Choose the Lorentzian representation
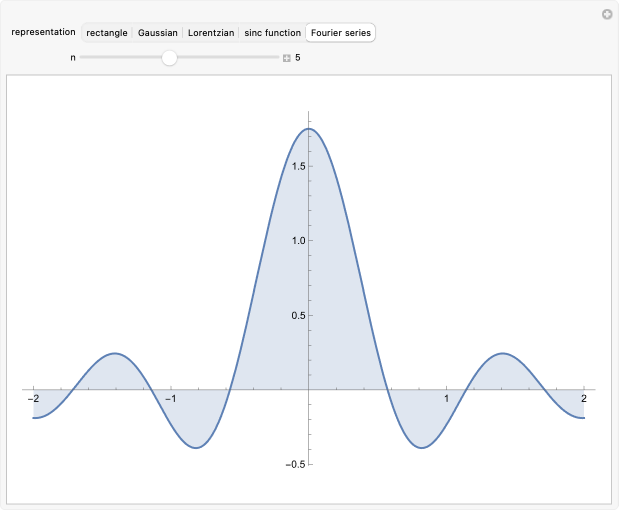Screen dimensions: 619x511 click(x=211, y=33)
